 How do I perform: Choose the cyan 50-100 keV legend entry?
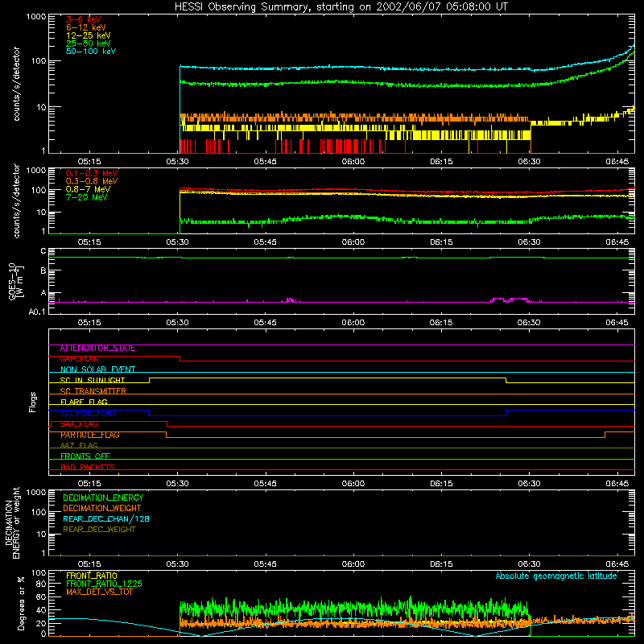point(91,52)
